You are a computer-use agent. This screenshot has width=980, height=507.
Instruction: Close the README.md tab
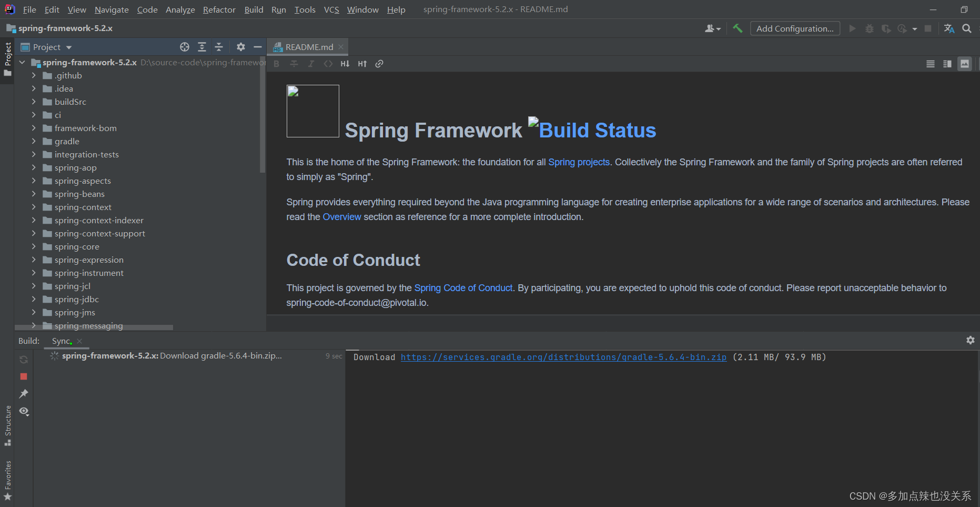tap(341, 47)
